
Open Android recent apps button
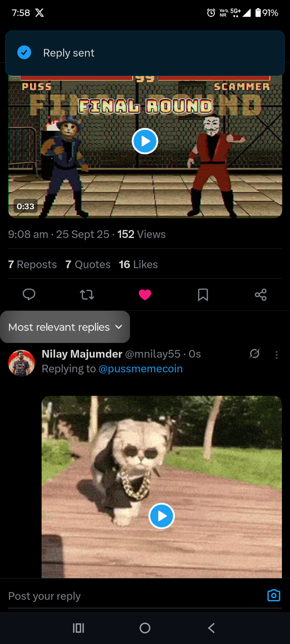pos(78,628)
